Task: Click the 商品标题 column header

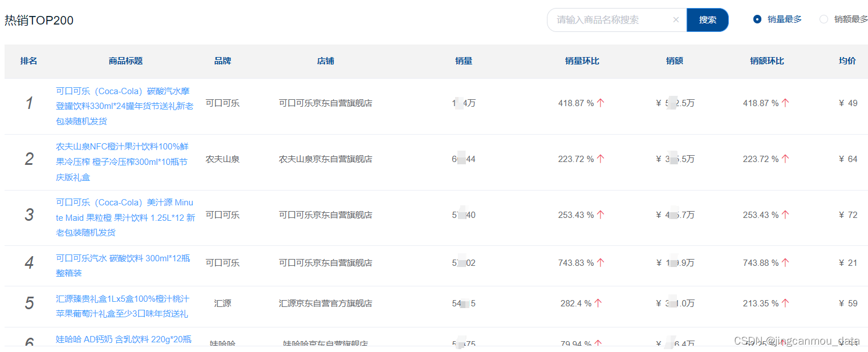Action: pos(125,61)
